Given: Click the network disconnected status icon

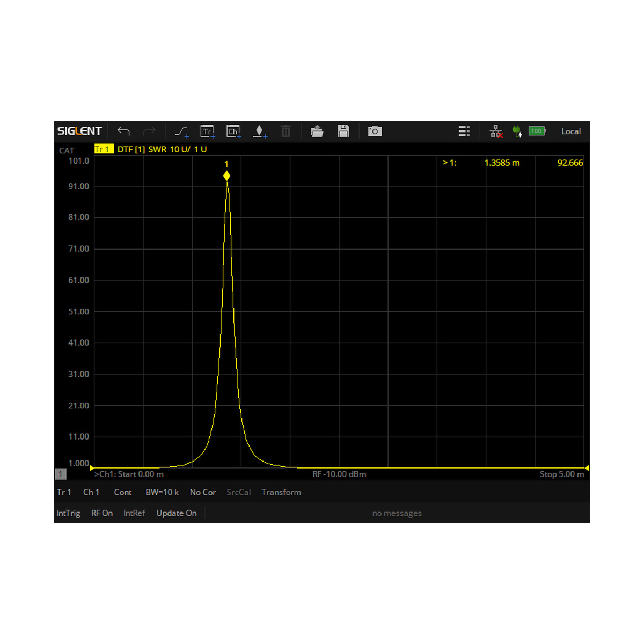Looking at the screenshot, I should tap(496, 131).
